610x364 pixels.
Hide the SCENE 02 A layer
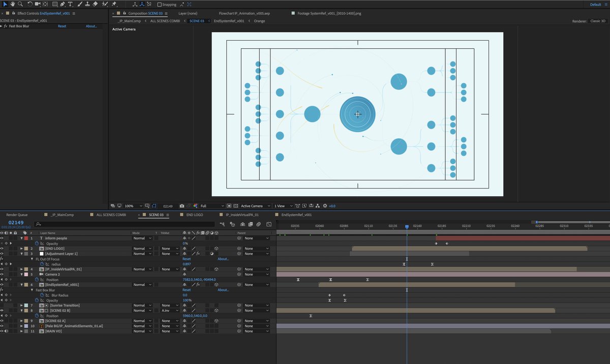tap(2, 321)
